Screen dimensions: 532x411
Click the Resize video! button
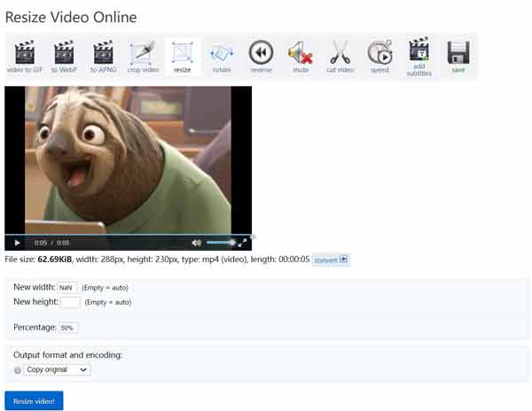coord(34,401)
